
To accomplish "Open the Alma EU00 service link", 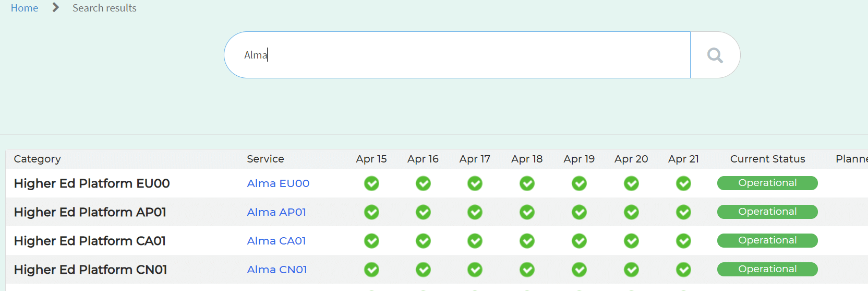I will point(278,183).
